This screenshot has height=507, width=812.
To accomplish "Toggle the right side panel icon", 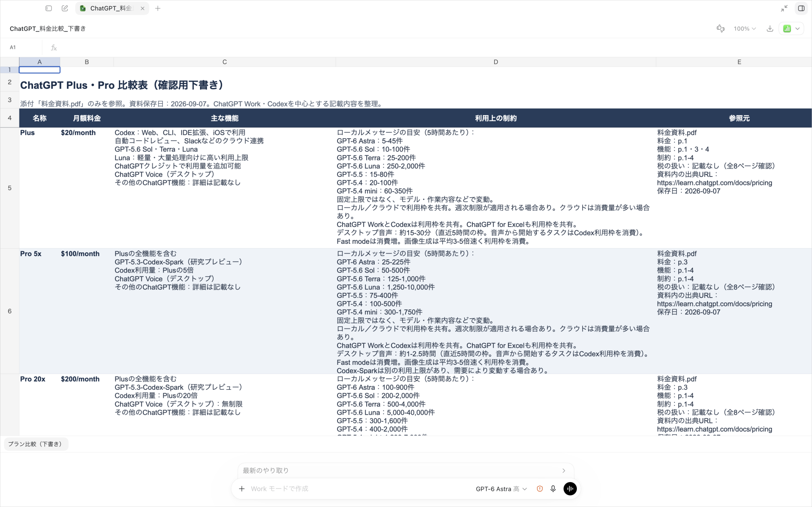I will point(801,8).
